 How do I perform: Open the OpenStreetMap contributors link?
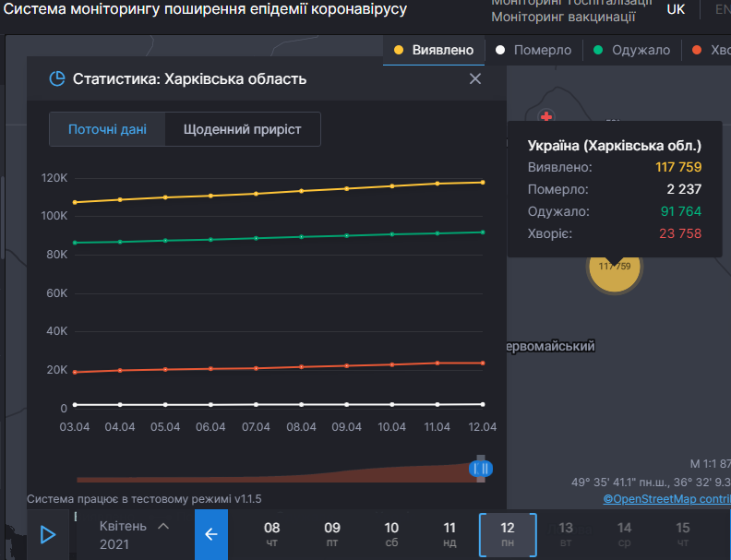coord(666,498)
